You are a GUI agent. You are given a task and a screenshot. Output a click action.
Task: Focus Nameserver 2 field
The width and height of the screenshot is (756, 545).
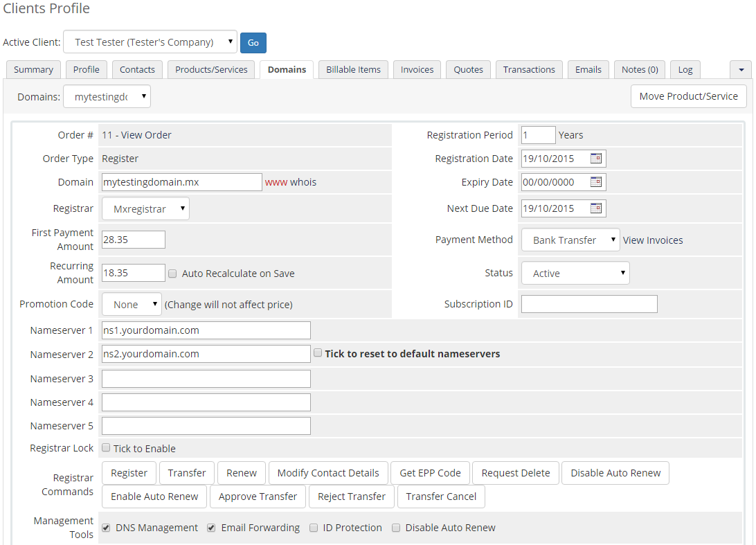click(206, 354)
